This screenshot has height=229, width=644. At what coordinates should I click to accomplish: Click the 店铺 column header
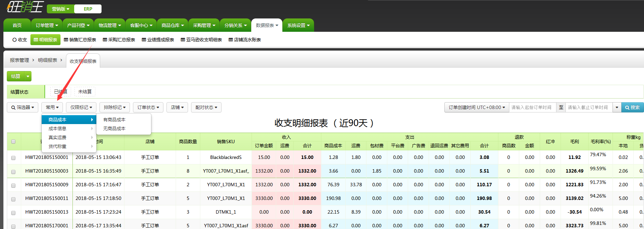pos(150,142)
